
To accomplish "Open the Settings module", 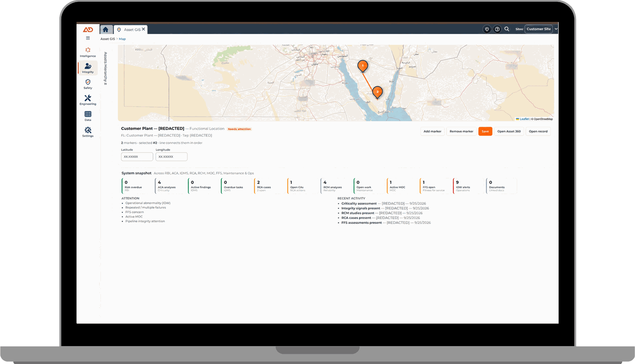I will click(x=88, y=132).
